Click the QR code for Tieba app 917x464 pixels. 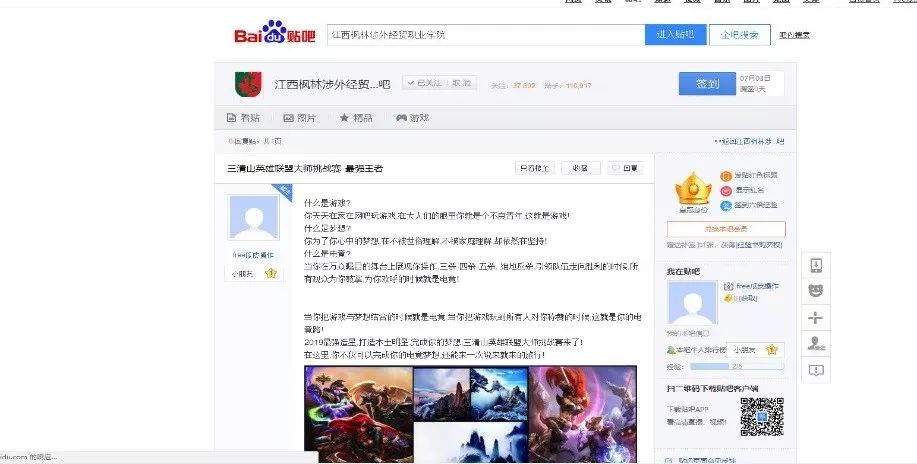pos(761,417)
